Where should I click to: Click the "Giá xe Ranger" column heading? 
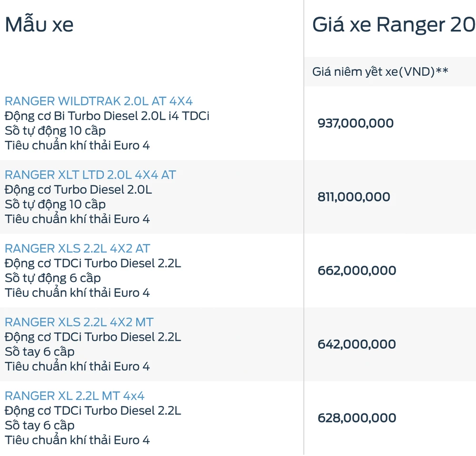(x=393, y=24)
